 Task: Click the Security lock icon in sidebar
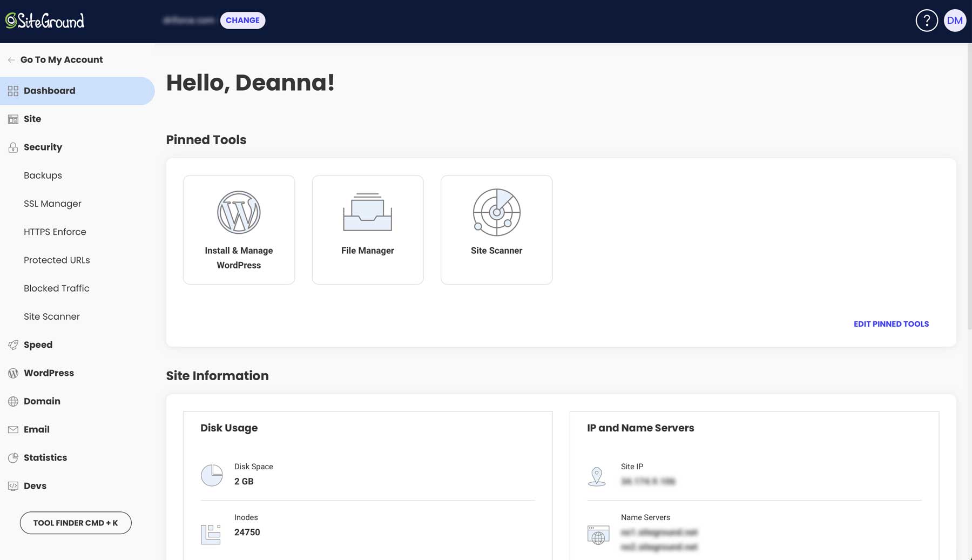tap(12, 147)
